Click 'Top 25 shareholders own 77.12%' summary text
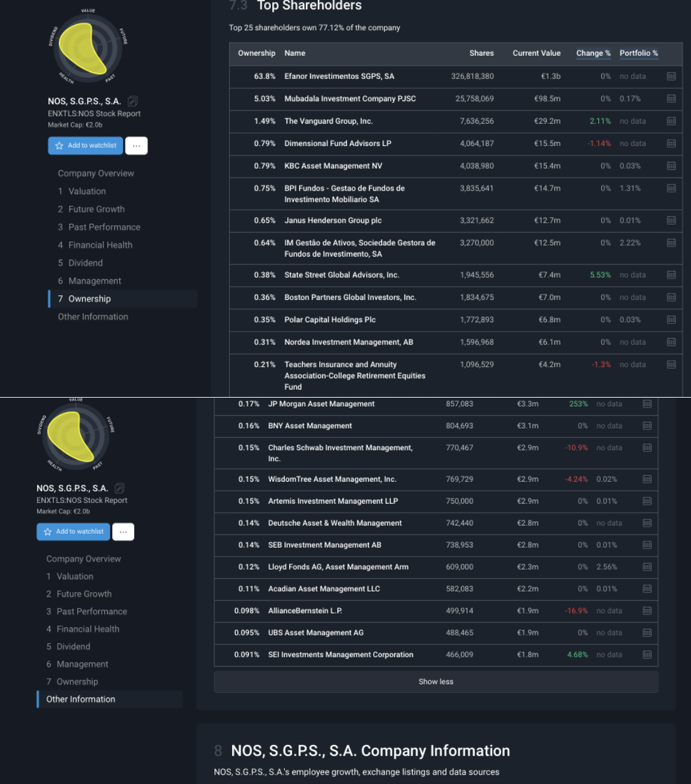Image resolution: width=691 pixels, height=784 pixels. tap(314, 28)
